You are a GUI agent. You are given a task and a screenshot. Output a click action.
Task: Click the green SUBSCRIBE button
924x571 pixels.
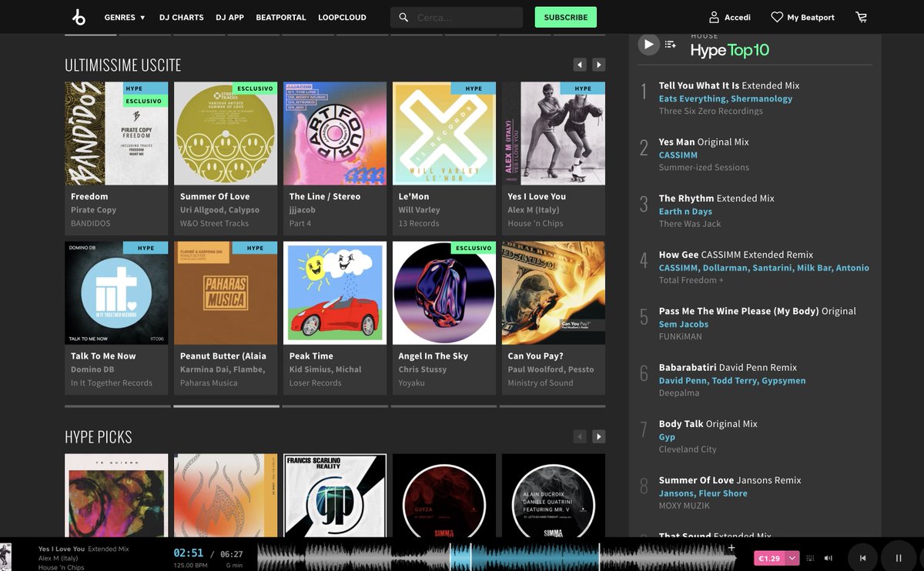pyautogui.click(x=565, y=16)
